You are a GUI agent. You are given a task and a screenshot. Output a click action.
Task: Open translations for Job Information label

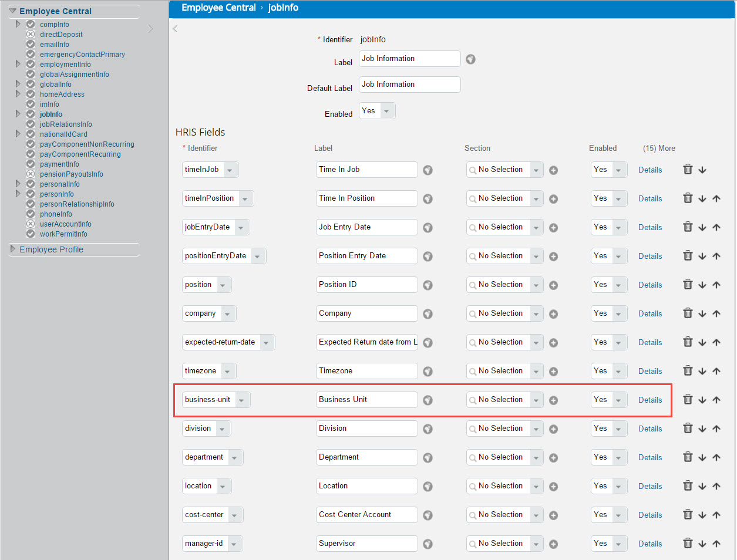[470, 59]
